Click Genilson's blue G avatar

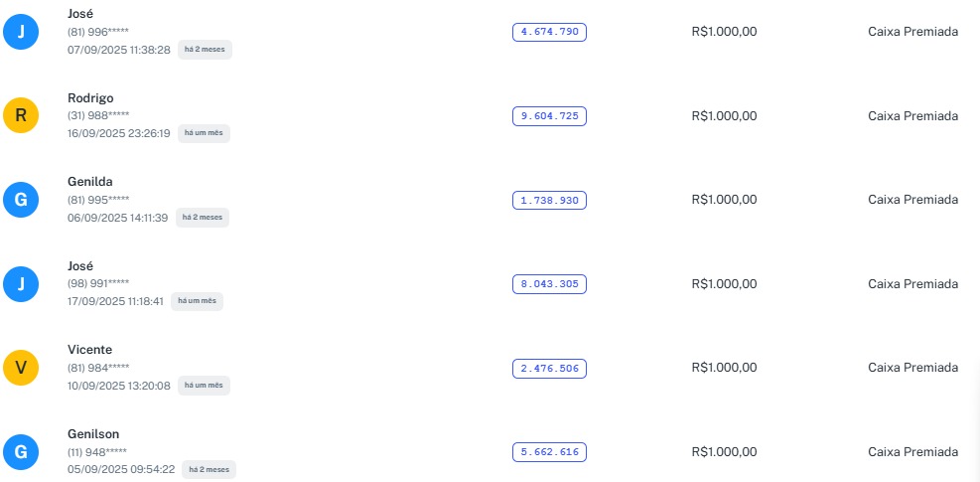21,453
